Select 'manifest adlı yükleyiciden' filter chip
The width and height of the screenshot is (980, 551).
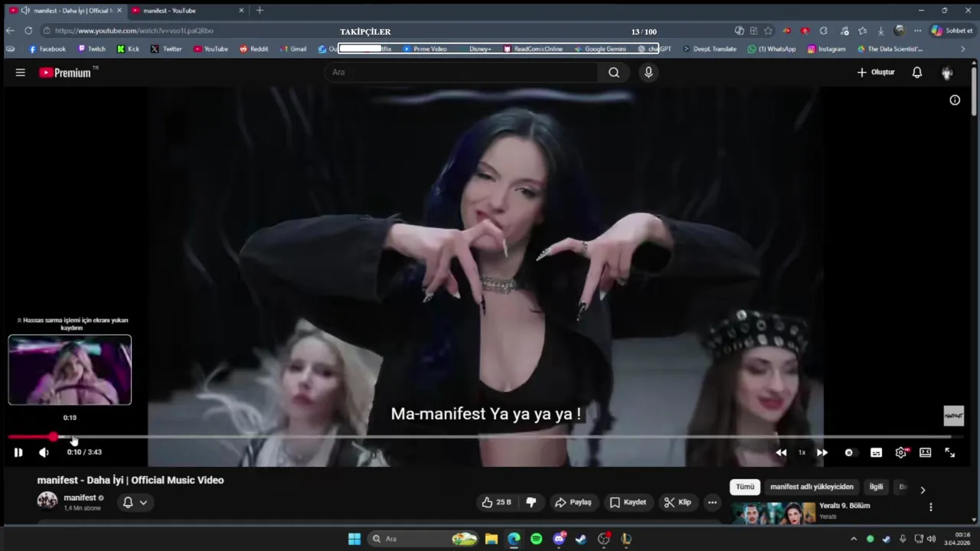click(812, 487)
